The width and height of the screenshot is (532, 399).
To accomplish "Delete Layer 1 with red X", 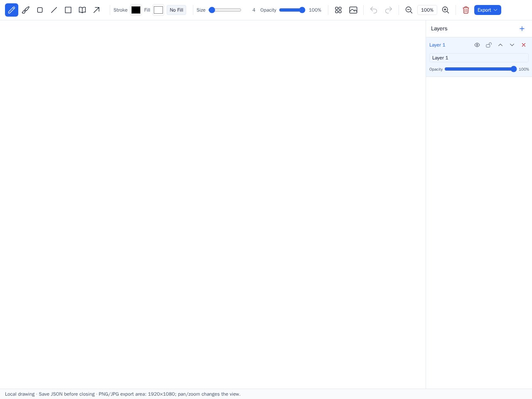I will coord(524,45).
